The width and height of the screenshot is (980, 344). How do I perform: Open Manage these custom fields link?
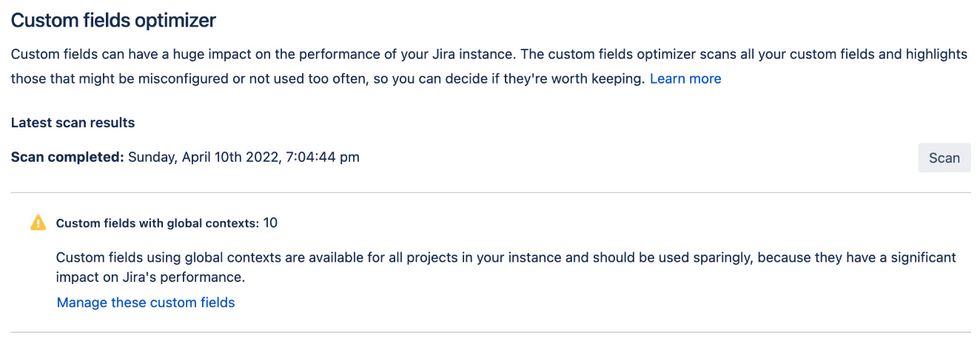click(x=146, y=303)
